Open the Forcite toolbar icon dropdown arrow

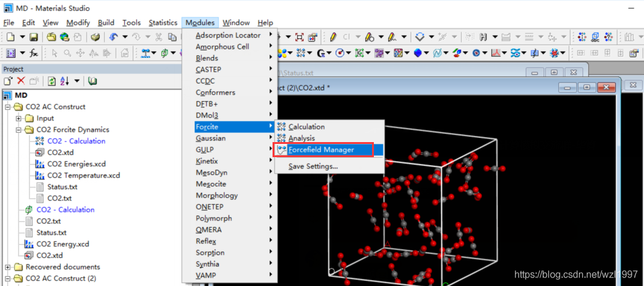tap(309, 53)
